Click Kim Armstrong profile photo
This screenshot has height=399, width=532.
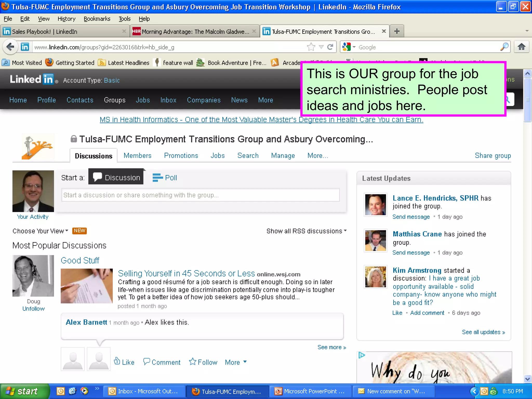375,277
